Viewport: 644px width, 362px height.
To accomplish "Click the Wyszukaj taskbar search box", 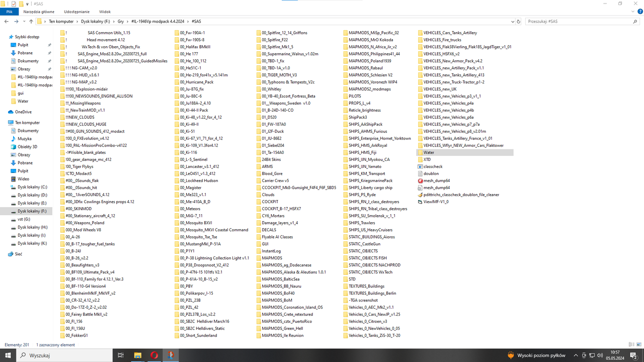I will (x=64, y=355).
